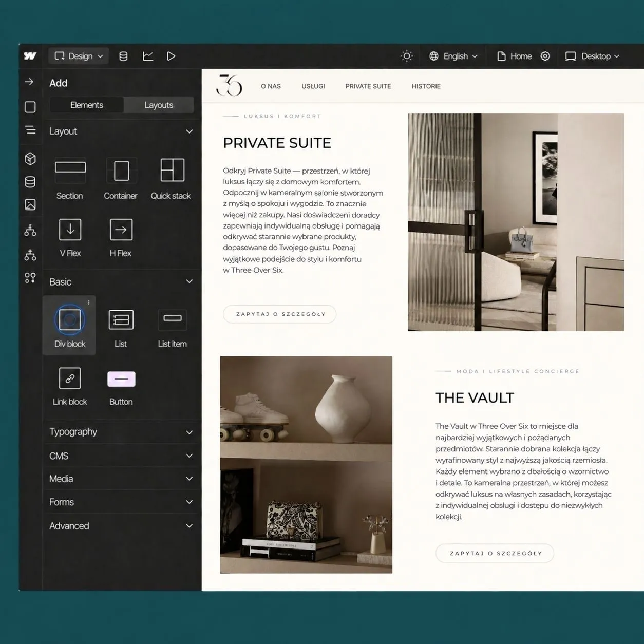644x644 pixels.
Task: Select THE VAULT heading
Action: point(475,398)
